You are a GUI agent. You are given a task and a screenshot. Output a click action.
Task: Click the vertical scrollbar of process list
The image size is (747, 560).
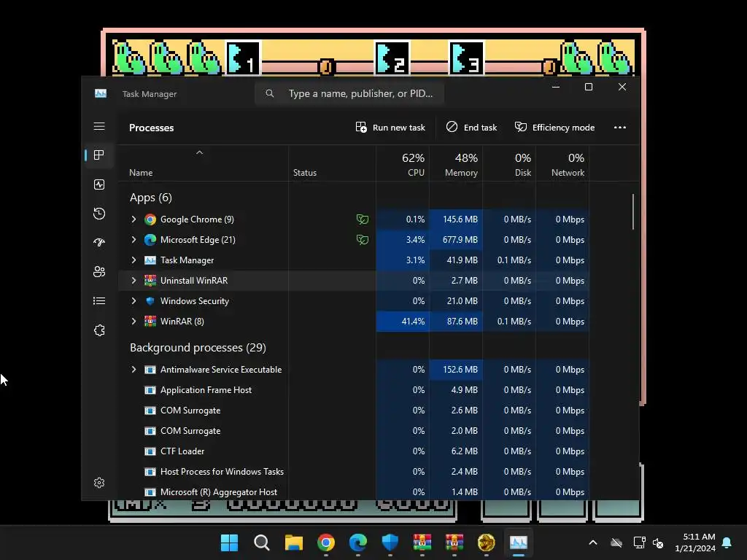click(x=633, y=211)
